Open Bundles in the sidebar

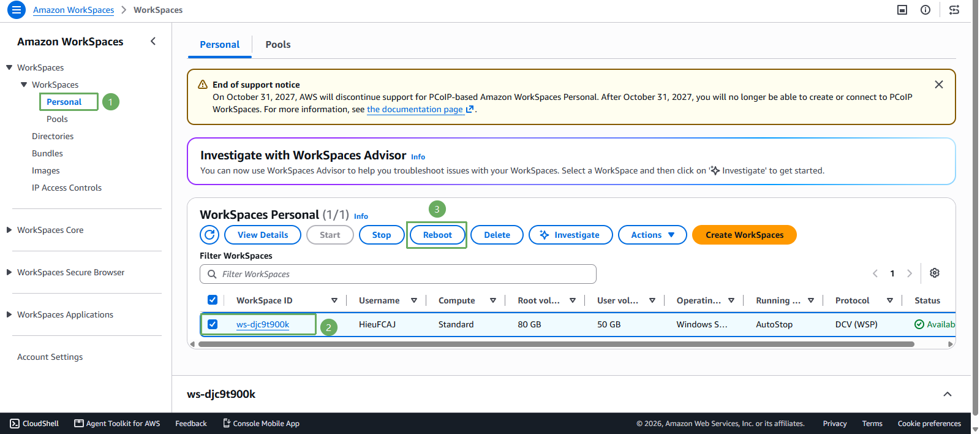click(47, 153)
